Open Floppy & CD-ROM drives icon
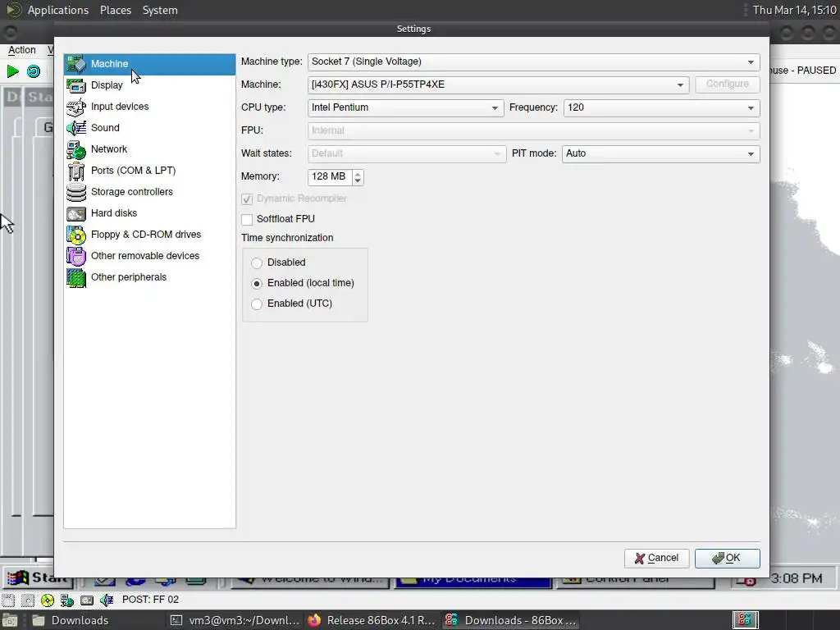Image resolution: width=840 pixels, height=630 pixels. [76, 235]
